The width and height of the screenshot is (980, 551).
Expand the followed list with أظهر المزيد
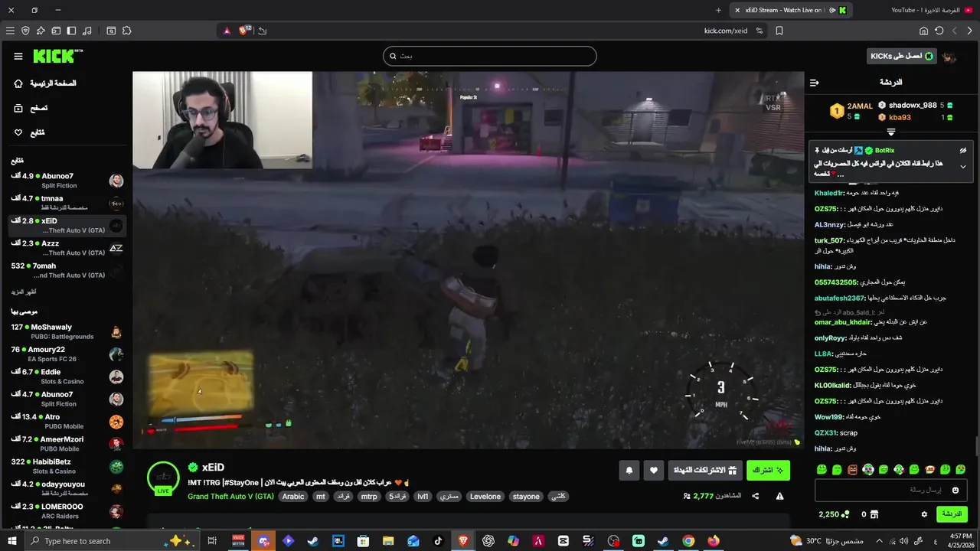coord(24,292)
